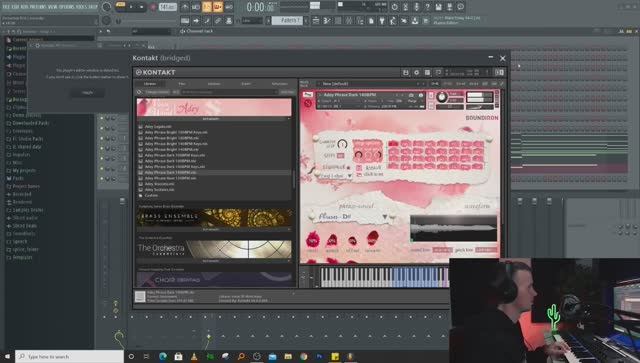Click the waveform display in Adey

coord(453,228)
